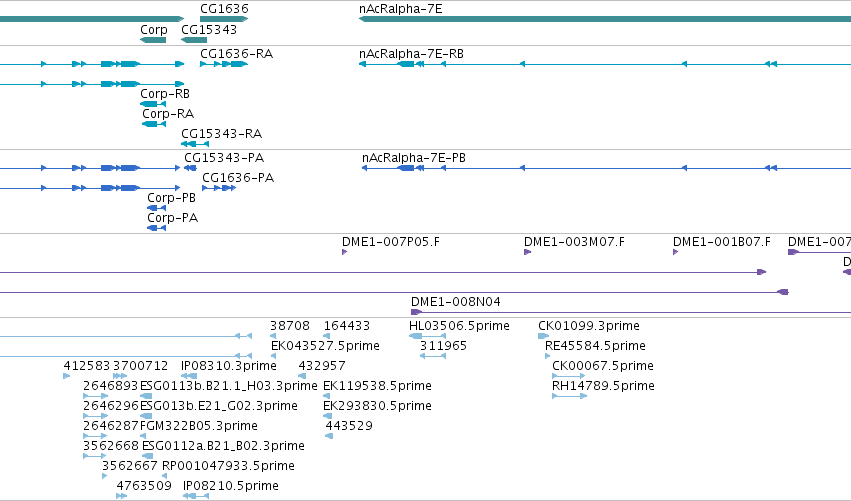851x501 pixels.
Task: Click the 2646893 feature
Action: pos(96,396)
